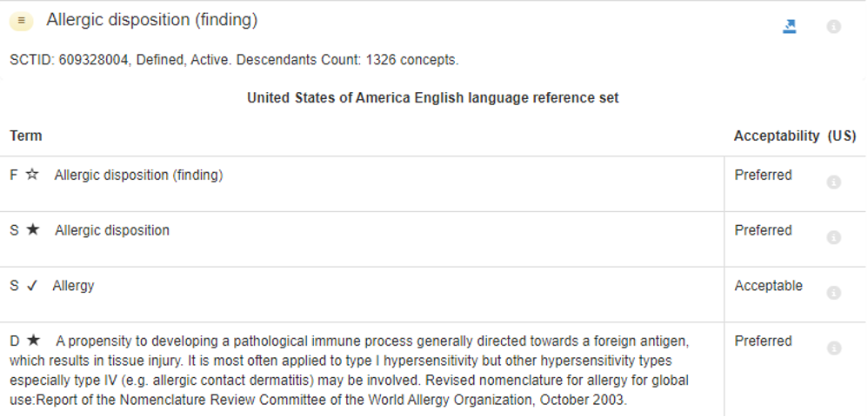Click the concept title 'Allergic disposition (finding)' at top
This screenshot has height=417, width=868.
(x=152, y=20)
